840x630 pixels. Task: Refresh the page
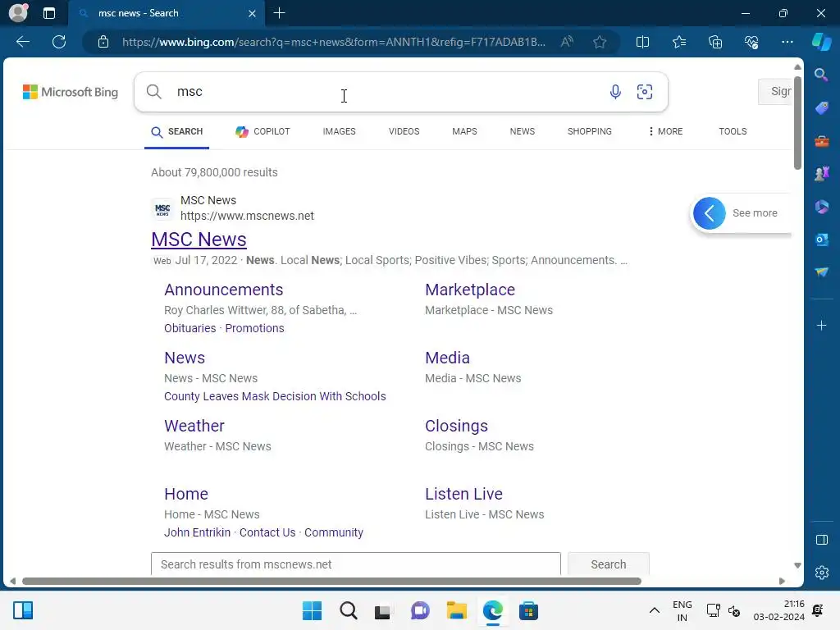point(59,42)
